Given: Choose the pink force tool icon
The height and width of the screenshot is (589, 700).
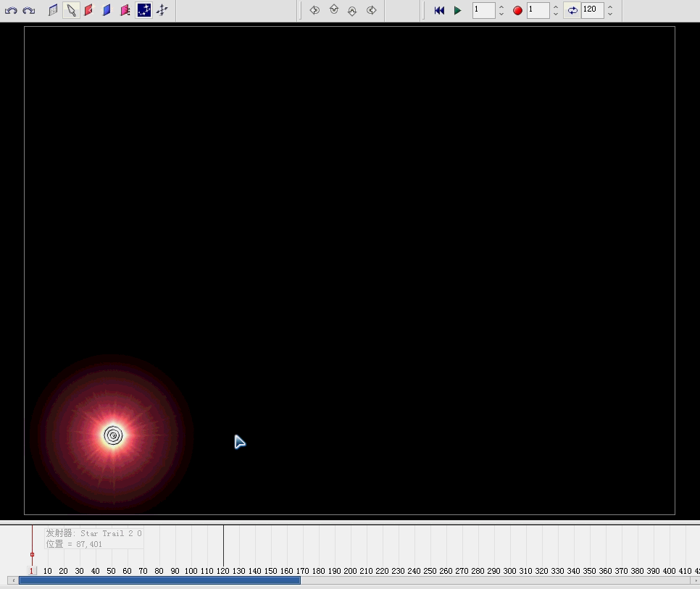Looking at the screenshot, I should tap(125, 10).
